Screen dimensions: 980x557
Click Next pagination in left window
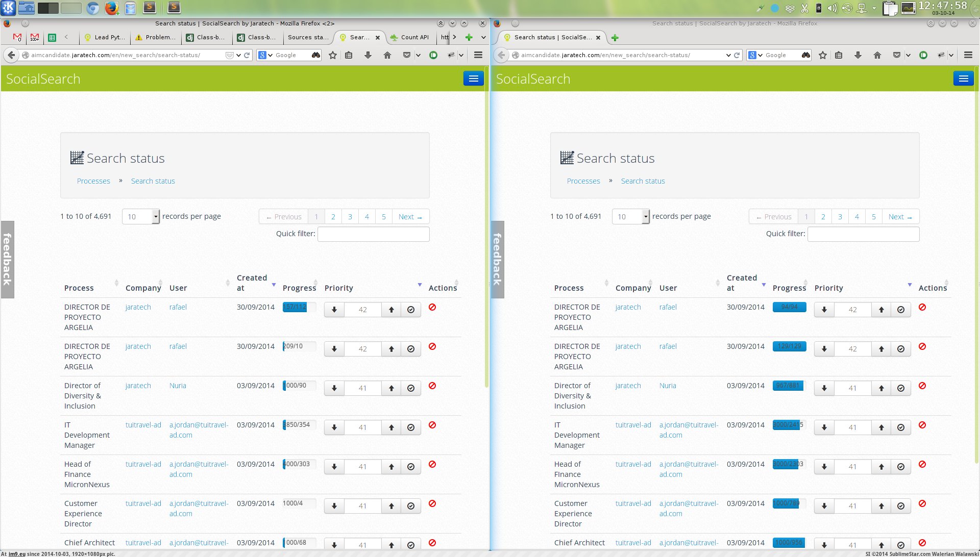point(410,217)
